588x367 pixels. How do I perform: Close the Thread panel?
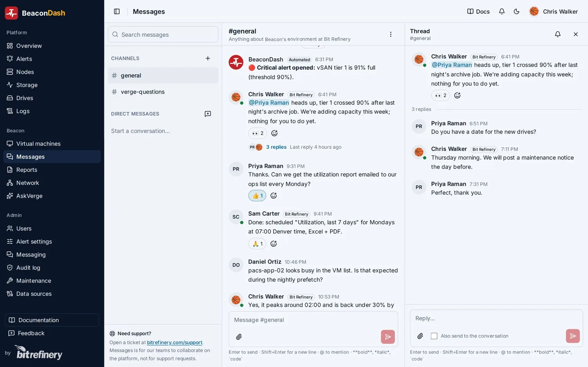pos(576,34)
